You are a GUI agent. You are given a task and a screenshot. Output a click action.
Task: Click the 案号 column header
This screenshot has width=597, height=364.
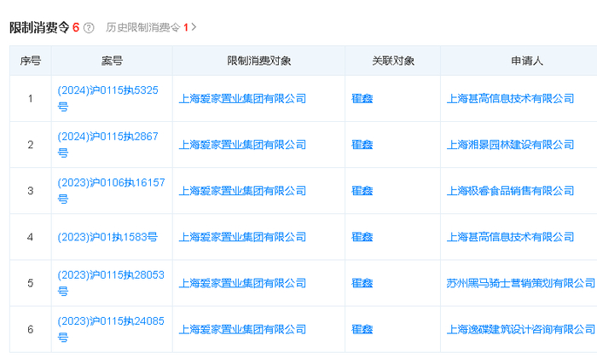pyautogui.click(x=112, y=61)
